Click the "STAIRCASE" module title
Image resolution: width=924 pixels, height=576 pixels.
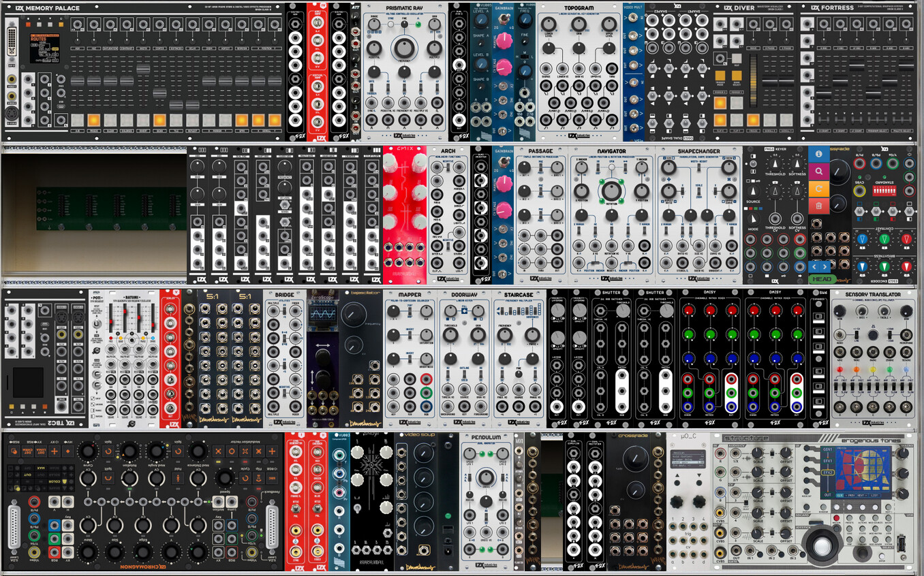(518, 295)
